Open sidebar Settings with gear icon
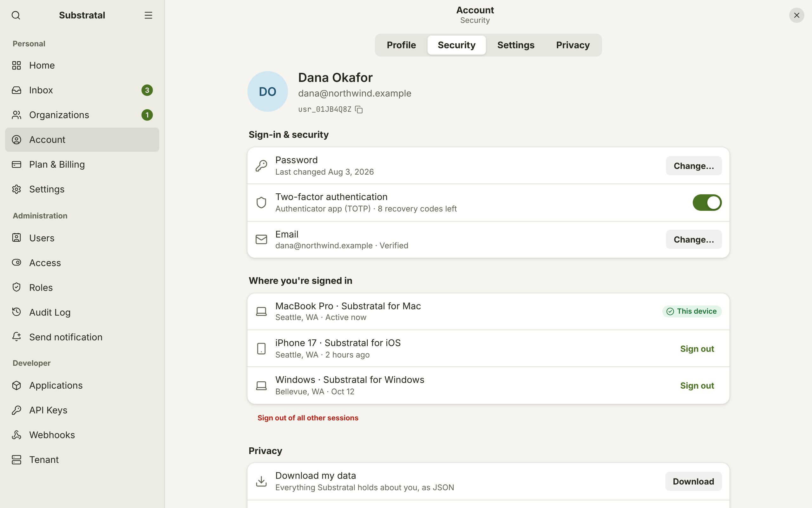812x508 pixels. point(82,189)
